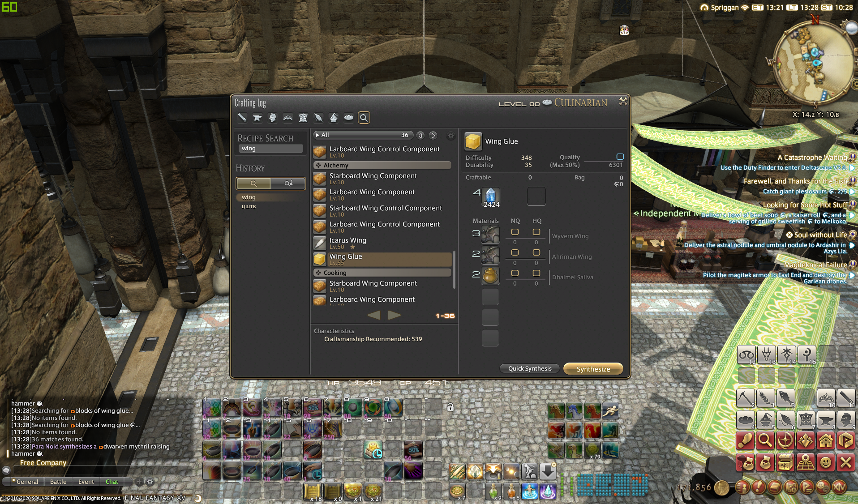
Task: Go to next recipe list page
Action: (x=394, y=315)
